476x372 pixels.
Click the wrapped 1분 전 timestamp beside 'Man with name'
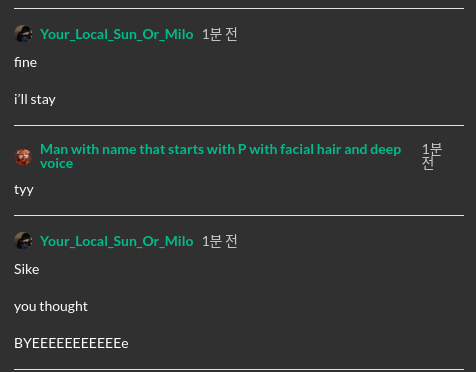[432, 156]
